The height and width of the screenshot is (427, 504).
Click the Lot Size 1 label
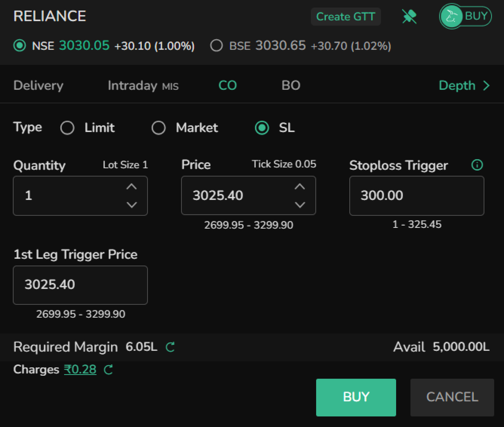pos(125,165)
